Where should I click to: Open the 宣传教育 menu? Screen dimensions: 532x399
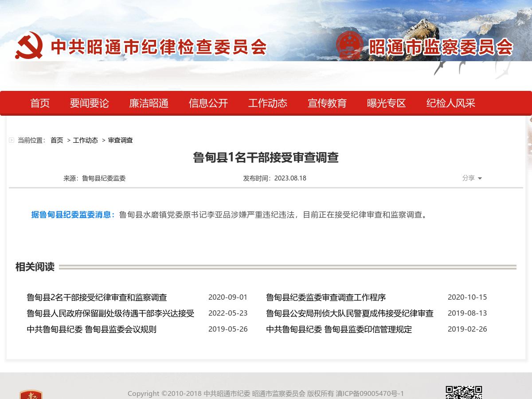tap(327, 103)
